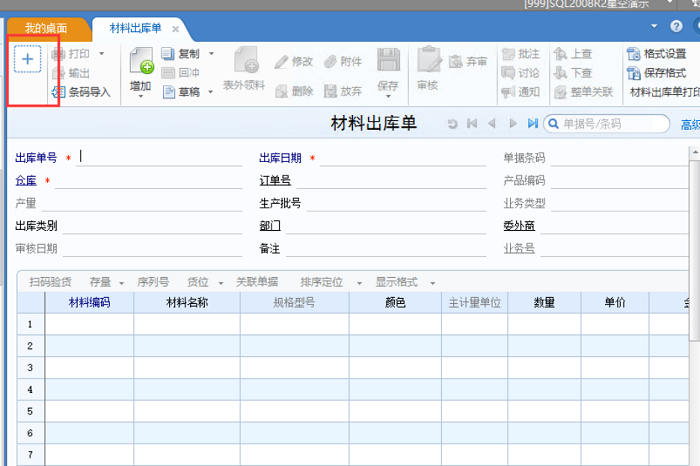Image resolution: width=700 pixels, height=466 pixels.
Task: Go to first record arrow
Action: 472,124
